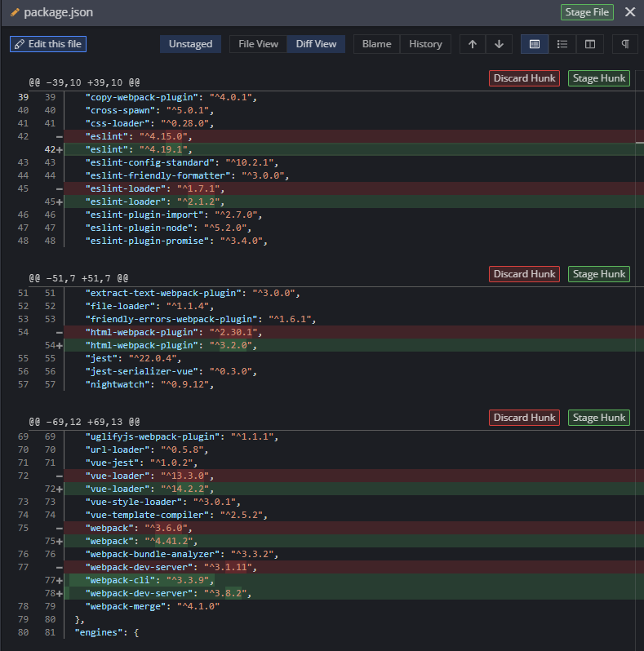Select added line "eslint-loader": "^2.1.2"
This screenshot has height=651, width=644.
tap(354, 201)
